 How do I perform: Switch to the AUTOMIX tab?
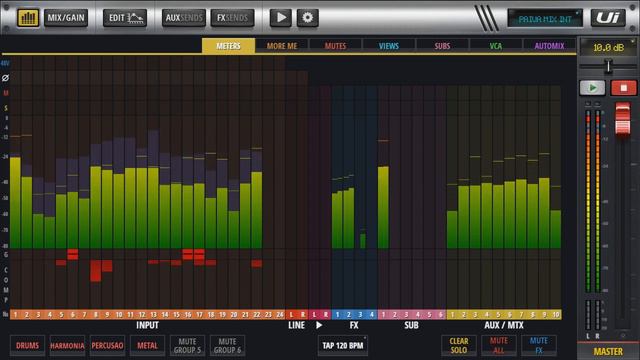[549, 46]
